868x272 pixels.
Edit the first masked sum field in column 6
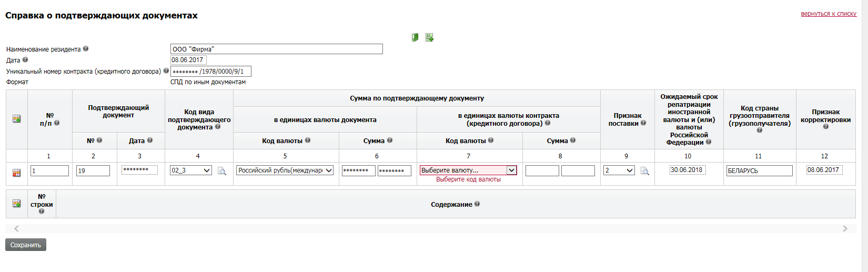click(359, 170)
